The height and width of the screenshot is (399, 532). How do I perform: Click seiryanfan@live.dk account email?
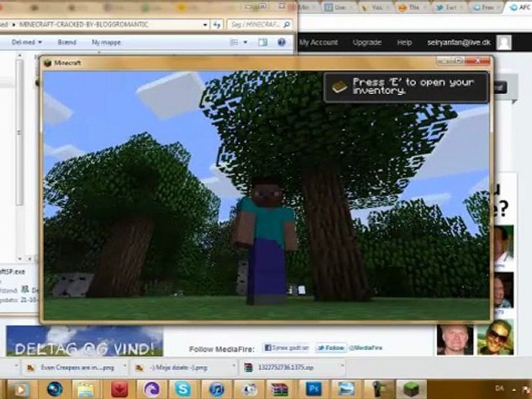coord(459,43)
